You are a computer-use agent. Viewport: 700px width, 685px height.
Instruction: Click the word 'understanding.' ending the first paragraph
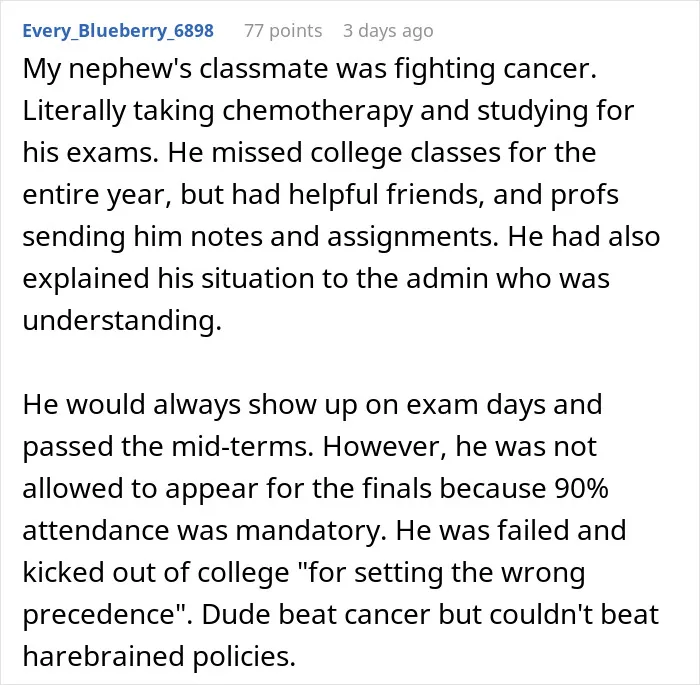pos(122,321)
